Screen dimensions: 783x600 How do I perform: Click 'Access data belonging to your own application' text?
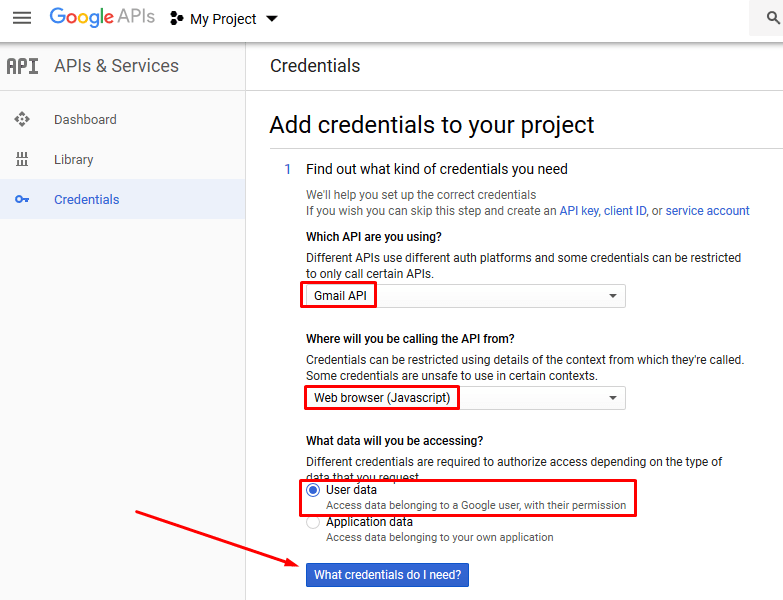(439, 537)
